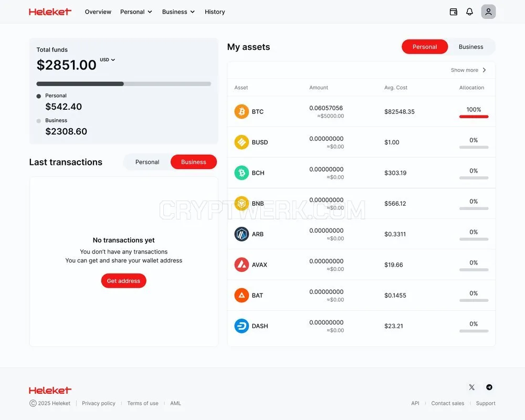Screen dimensions: 525x420
Task: Click the Personal balance $542.40
Action: coord(64,107)
